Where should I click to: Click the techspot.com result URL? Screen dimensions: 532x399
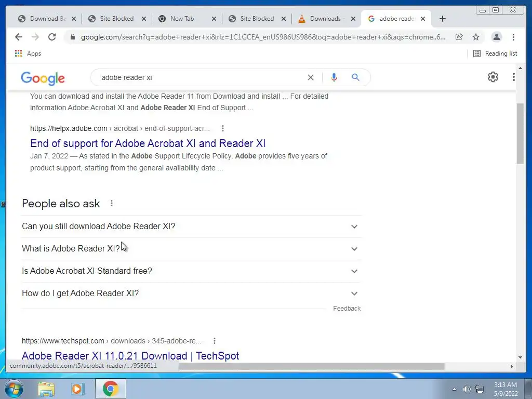coord(112,341)
